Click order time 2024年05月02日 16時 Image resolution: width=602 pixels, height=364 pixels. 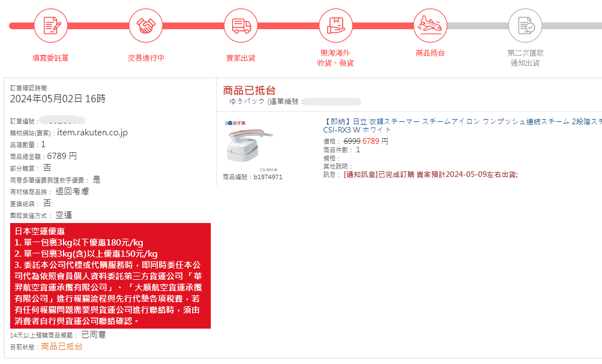pos(57,99)
